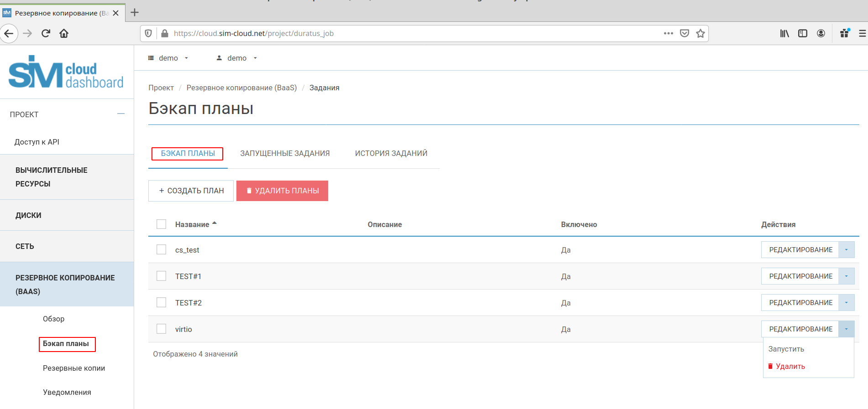Click the browser Reload page icon
868x409 pixels.
(46, 33)
